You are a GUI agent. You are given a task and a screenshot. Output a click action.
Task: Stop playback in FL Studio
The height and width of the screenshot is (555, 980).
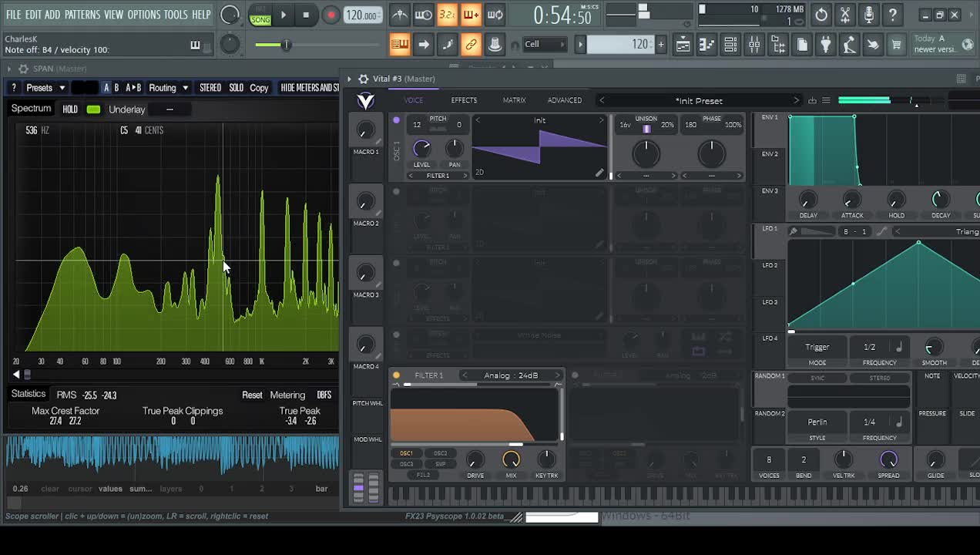[x=306, y=15]
